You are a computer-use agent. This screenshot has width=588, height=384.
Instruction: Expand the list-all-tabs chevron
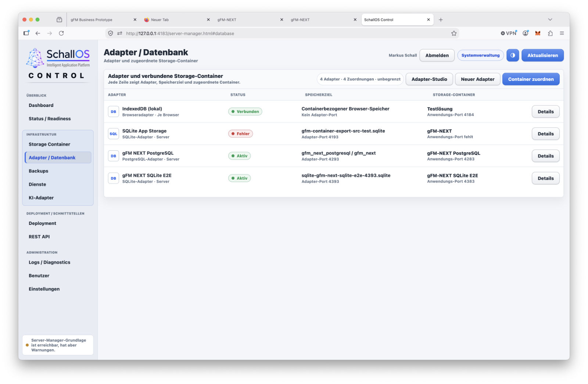550,20
